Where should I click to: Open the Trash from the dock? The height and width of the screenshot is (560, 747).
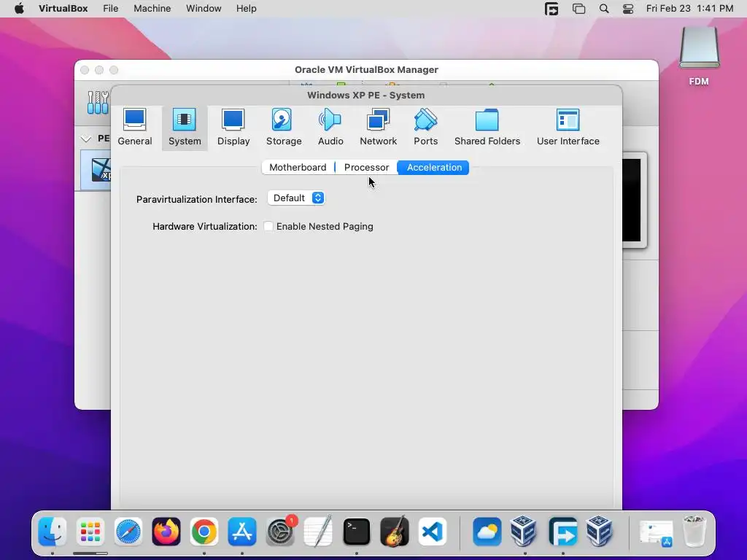pyautogui.click(x=694, y=531)
